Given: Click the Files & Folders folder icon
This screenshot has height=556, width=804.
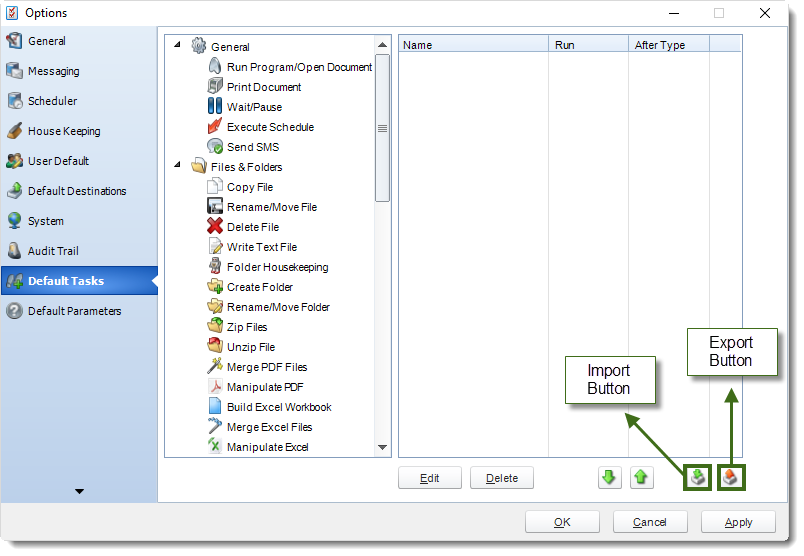Looking at the screenshot, I should [199, 166].
